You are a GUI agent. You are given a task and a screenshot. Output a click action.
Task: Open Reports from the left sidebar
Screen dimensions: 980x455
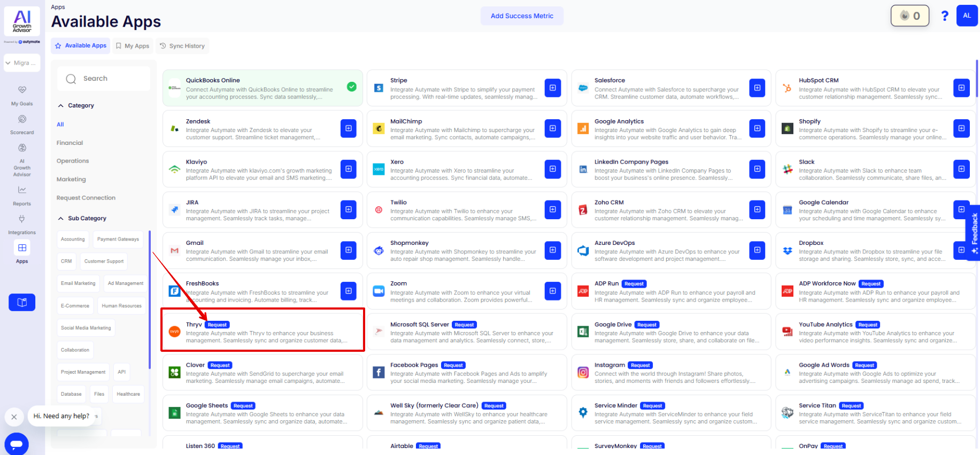pyautogui.click(x=22, y=196)
